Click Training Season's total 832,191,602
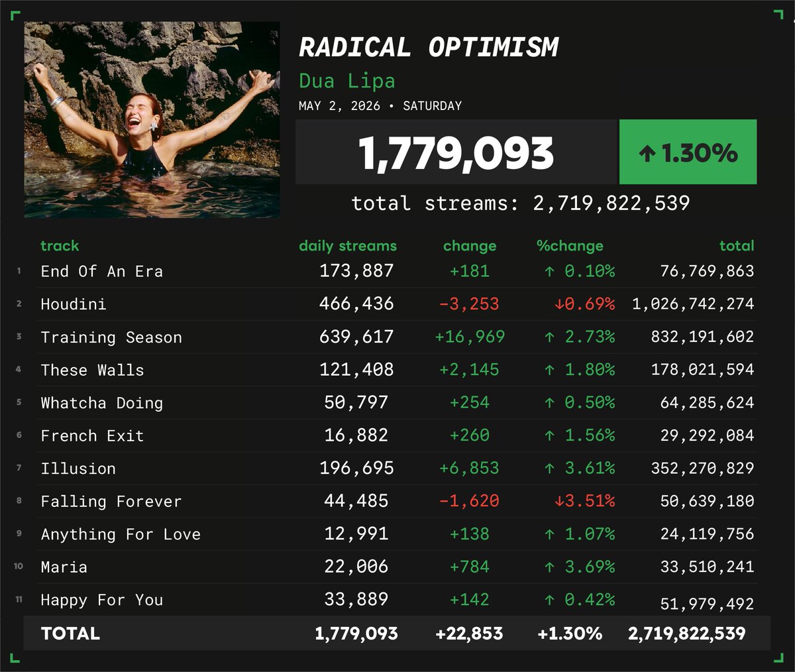This screenshot has width=795, height=672. (702, 337)
